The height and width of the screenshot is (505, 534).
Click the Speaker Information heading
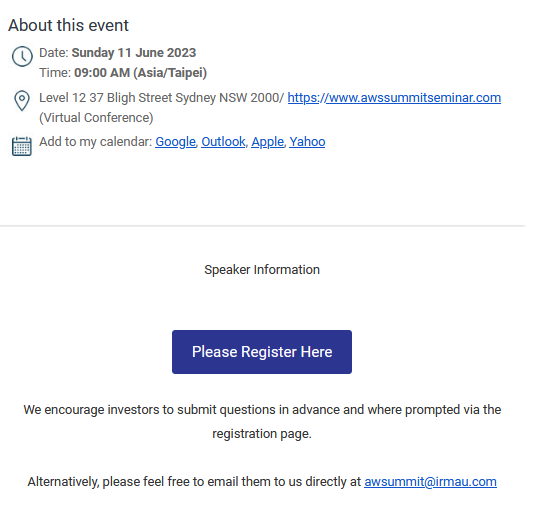tap(262, 270)
